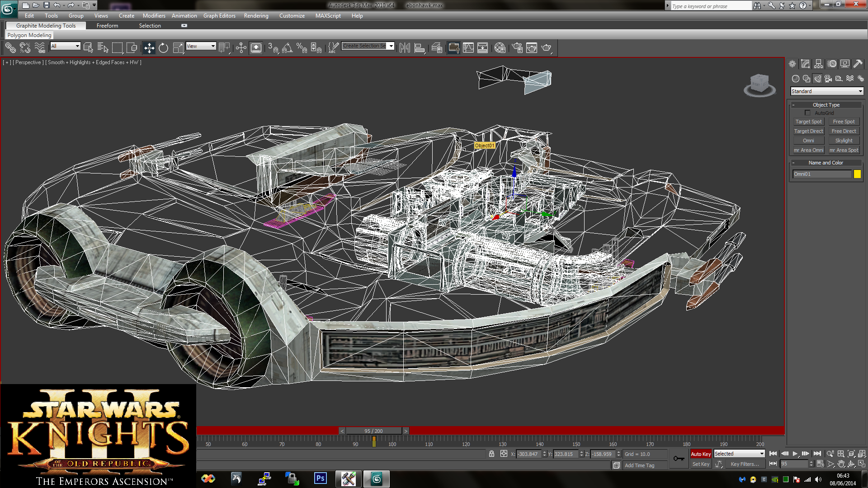
Task: Toggle Key Mode next to frame field
Action: (773, 464)
